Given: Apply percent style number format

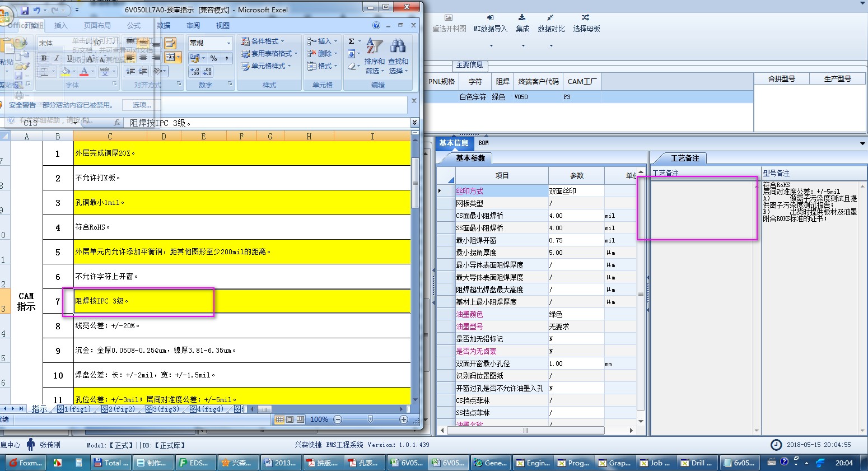Looking at the screenshot, I should point(213,58).
